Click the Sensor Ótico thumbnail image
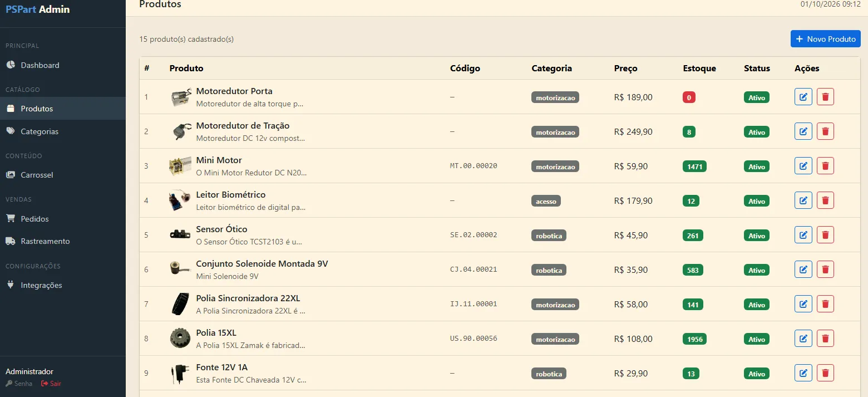The image size is (868, 397). pyautogui.click(x=180, y=234)
